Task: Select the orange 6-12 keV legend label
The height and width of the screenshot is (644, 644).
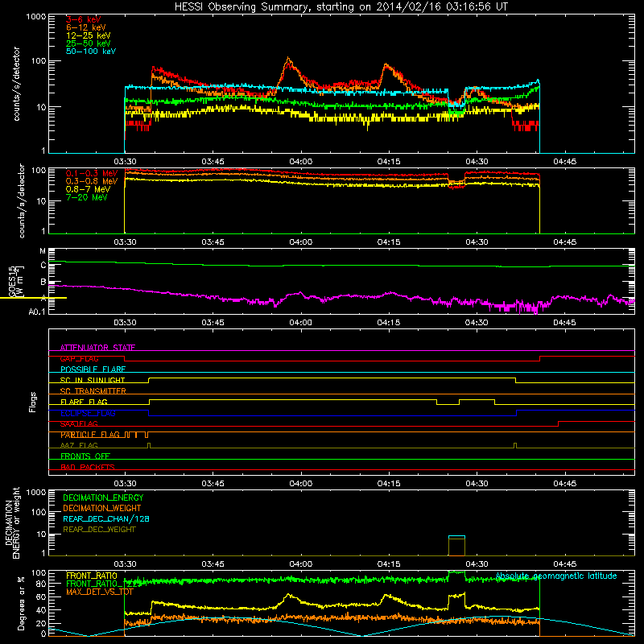Action: 85,27
